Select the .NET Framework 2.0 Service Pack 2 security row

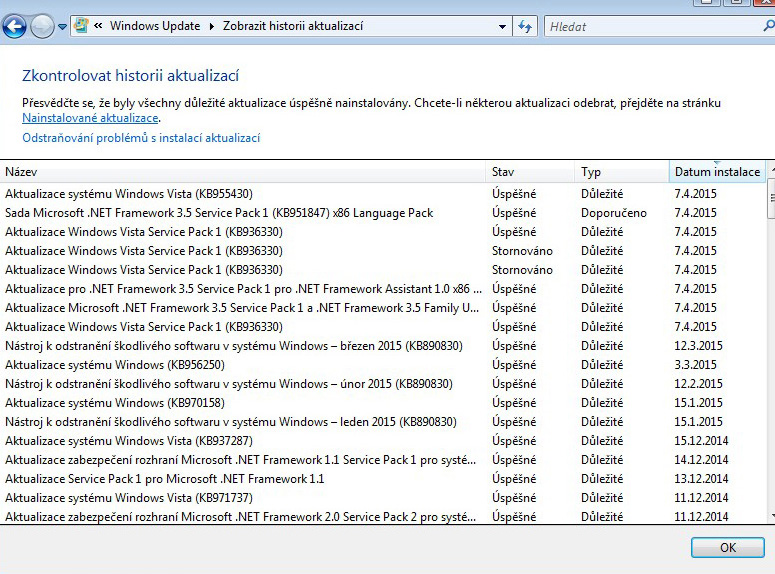(383, 517)
